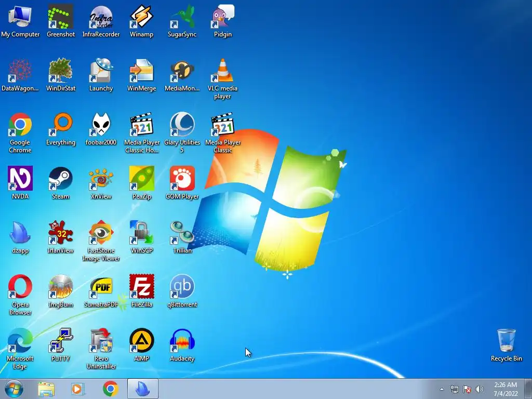Click the SugarSync hummingbird icon

point(182,17)
